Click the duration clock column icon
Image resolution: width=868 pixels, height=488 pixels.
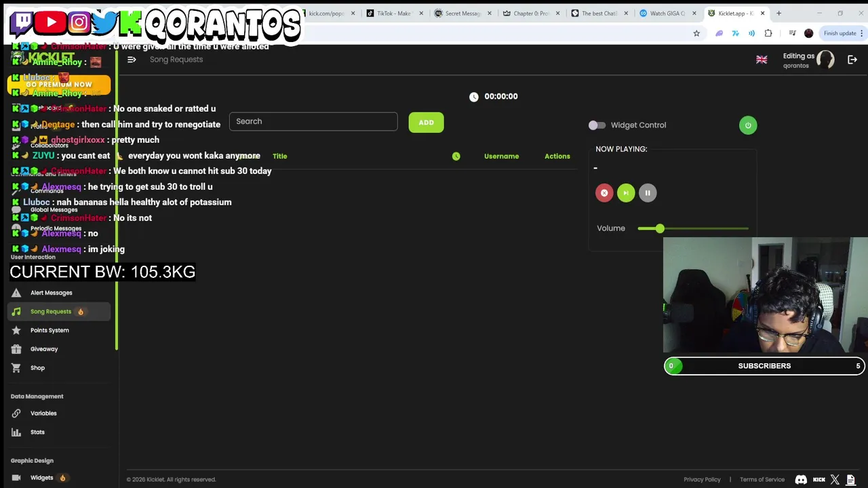[x=456, y=157]
